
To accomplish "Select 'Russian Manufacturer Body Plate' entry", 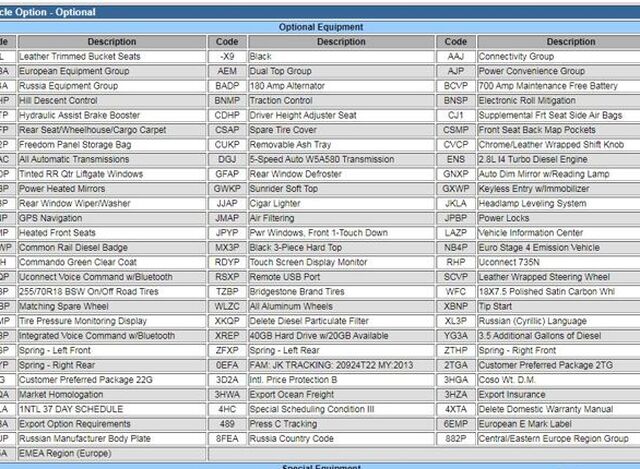I will pyautogui.click(x=112, y=438).
